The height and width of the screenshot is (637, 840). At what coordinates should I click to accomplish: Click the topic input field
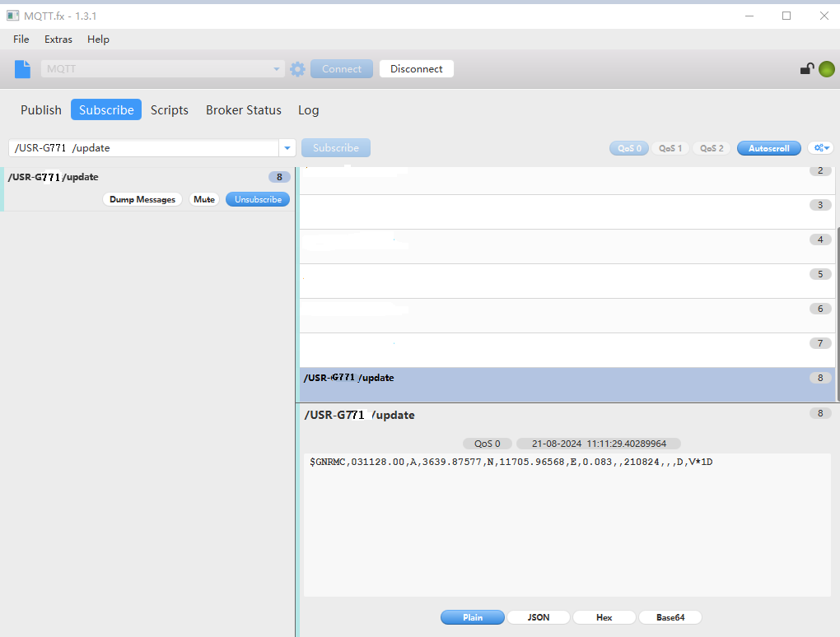[x=144, y=148]
